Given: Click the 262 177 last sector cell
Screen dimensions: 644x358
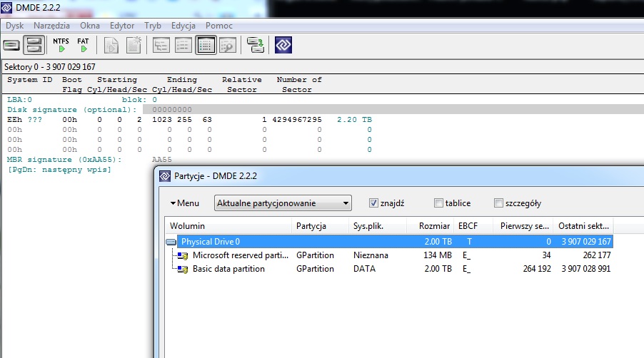Looking at the screenshot, I should point(597,255).
